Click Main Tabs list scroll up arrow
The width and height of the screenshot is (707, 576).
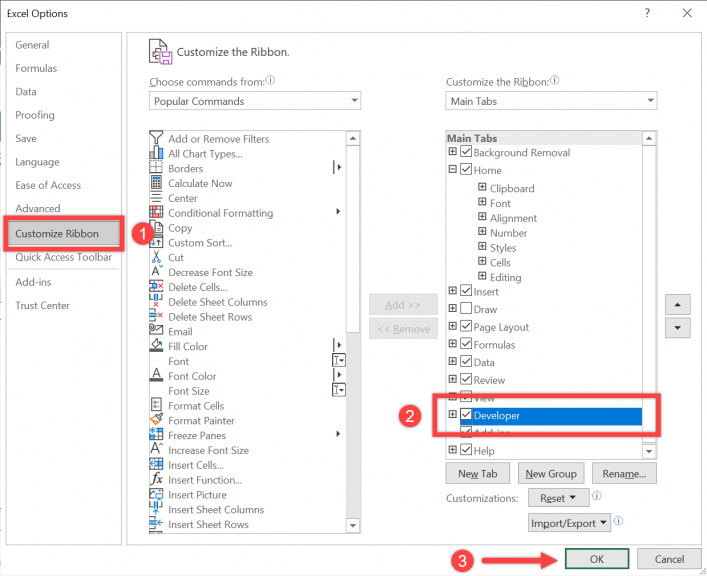(x=649, y=138)
